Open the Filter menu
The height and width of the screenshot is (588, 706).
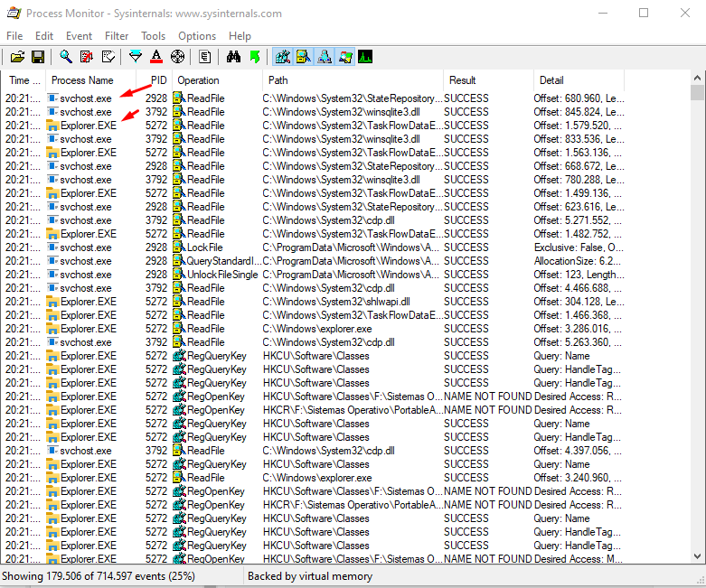tap(117, 36)
